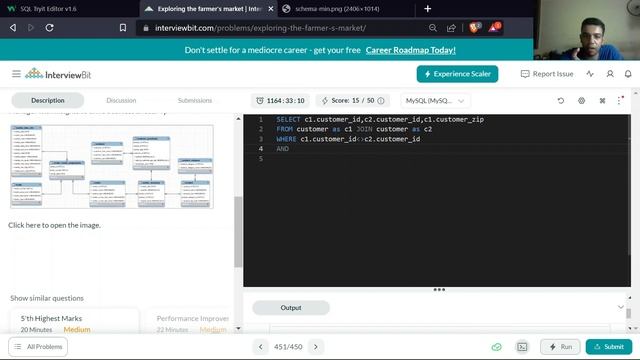Viewport: 640px width, 360px height.
Task: Open the MySQL language dropdown
Action: coord(435,100)
